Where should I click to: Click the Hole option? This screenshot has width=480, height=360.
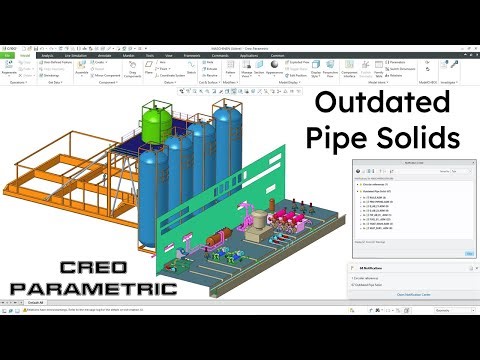208,62
